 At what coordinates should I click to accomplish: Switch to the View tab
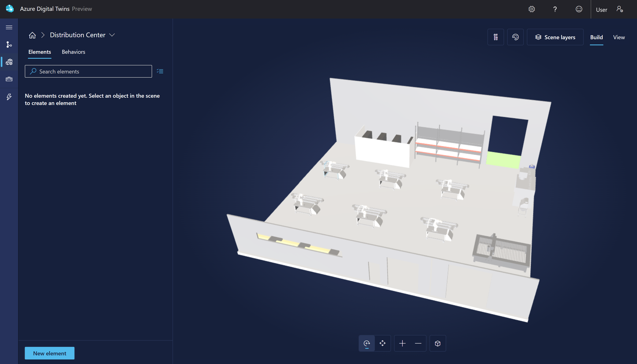[x=619, y=37]
